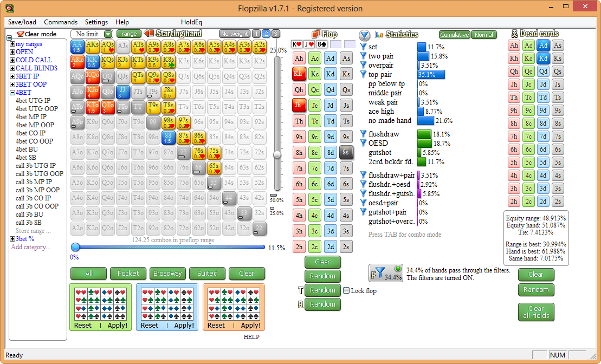
Task: Click the skull icon beside Dead cards
Action: 514,34
